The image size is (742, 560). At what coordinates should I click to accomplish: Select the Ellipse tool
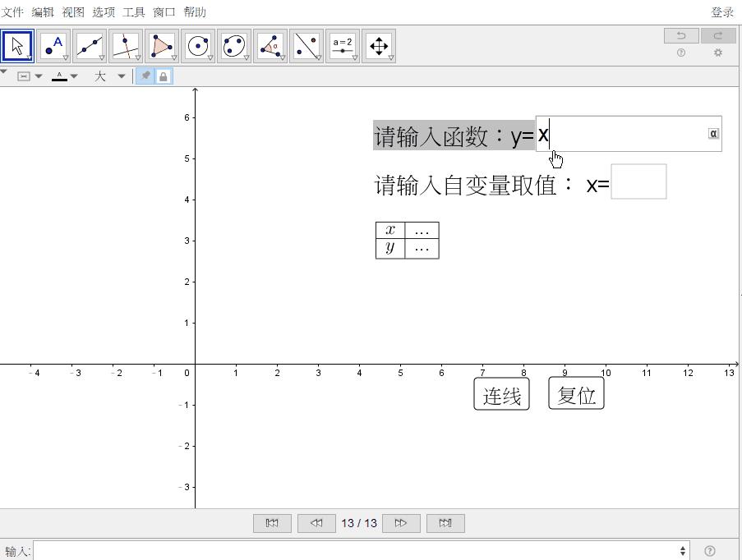tap(233, 45)
